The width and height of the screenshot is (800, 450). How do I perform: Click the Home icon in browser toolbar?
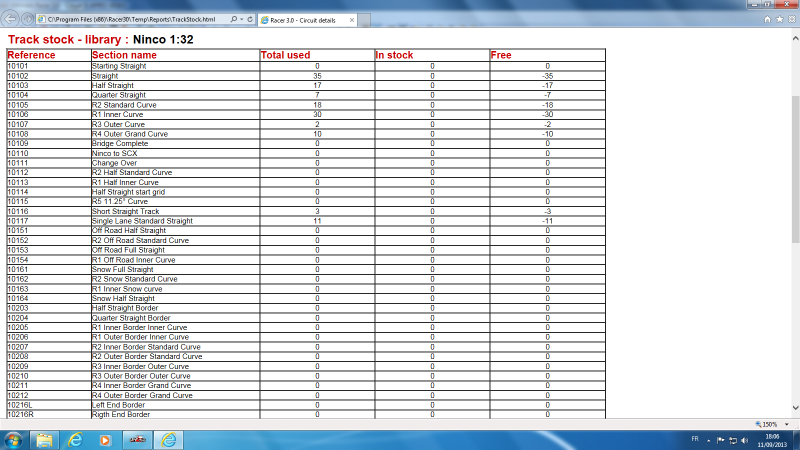coord(768,19)
